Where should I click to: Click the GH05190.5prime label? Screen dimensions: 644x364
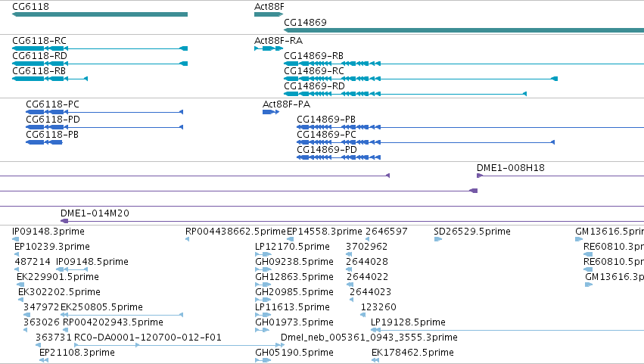tap(294, 353)
